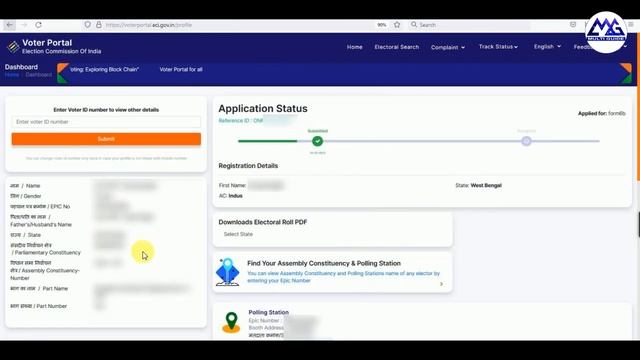The image size is (640, 360).
Task: Click the 'Downloads Electoral Roll PDF' heading
Action: coord(263,222)
